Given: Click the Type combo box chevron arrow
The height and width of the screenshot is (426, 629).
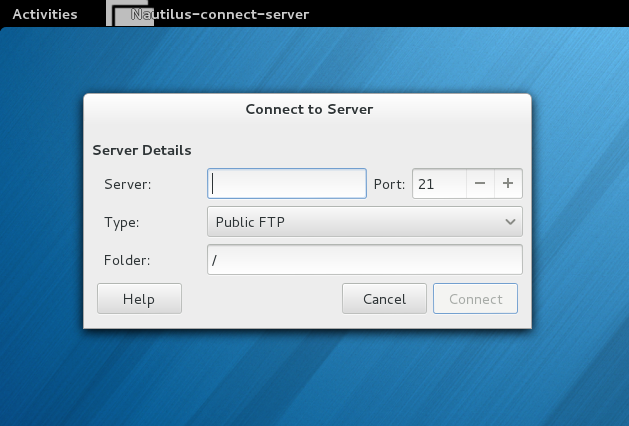Looking at the screenshot, I should click(510, 222).
